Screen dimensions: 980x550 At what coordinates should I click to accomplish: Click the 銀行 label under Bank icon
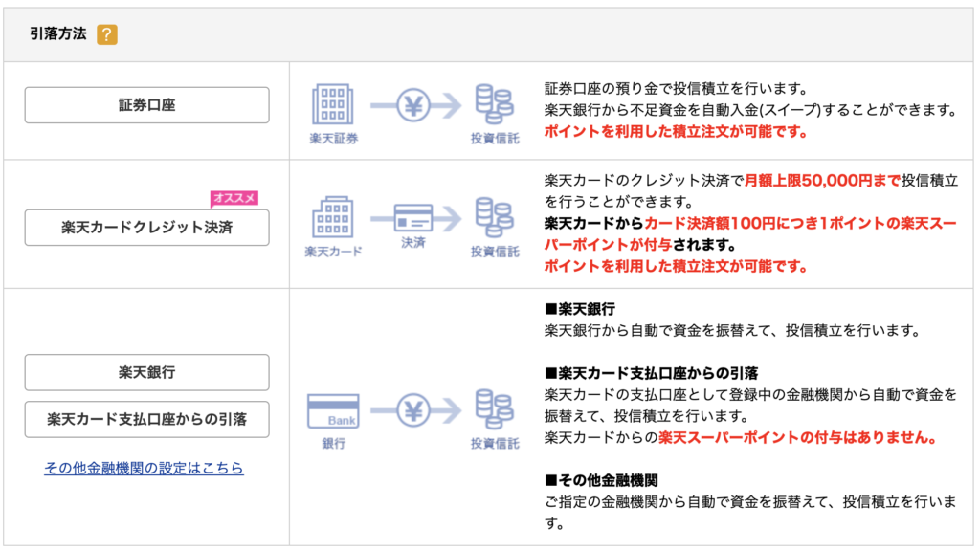coord(333,443)
